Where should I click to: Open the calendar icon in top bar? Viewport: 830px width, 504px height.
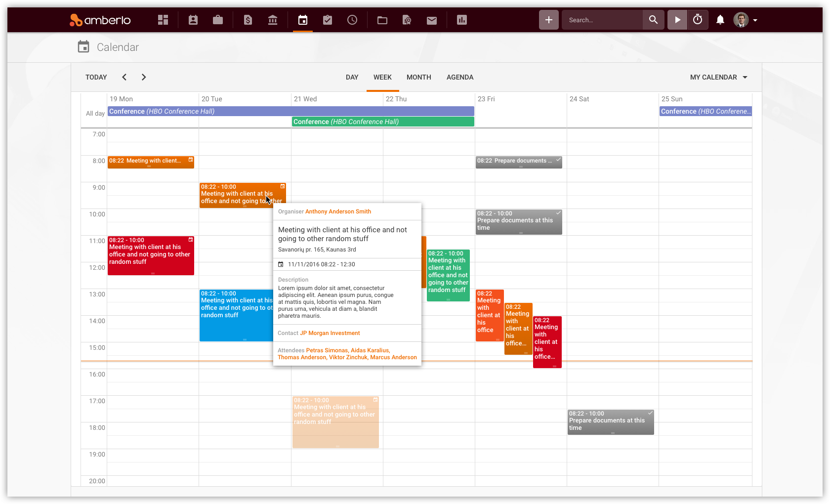[303, 20]
